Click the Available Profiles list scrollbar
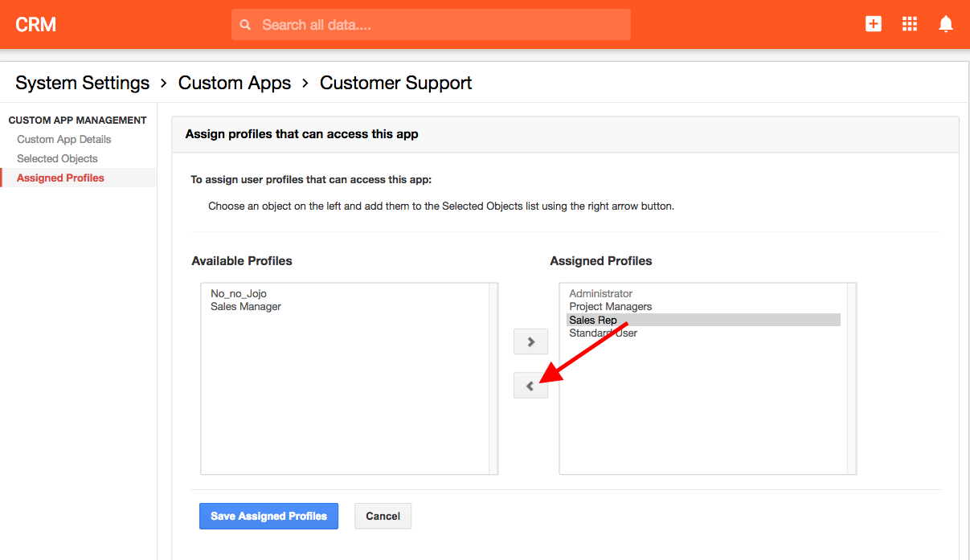Screen dimensions: 970x560 coord(493,378)
